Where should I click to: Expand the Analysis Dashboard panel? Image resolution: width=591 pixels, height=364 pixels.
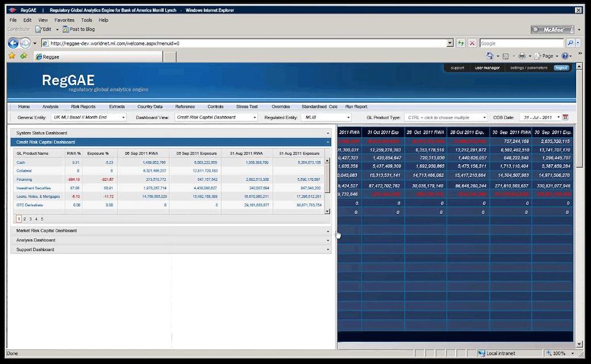[x=171, y=240]
